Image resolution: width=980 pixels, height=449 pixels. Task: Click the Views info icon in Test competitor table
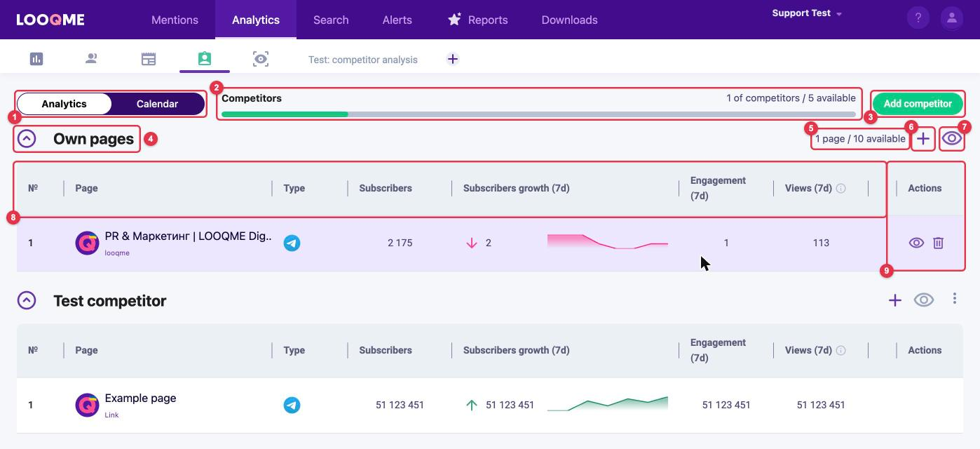[x=841, y=350]
